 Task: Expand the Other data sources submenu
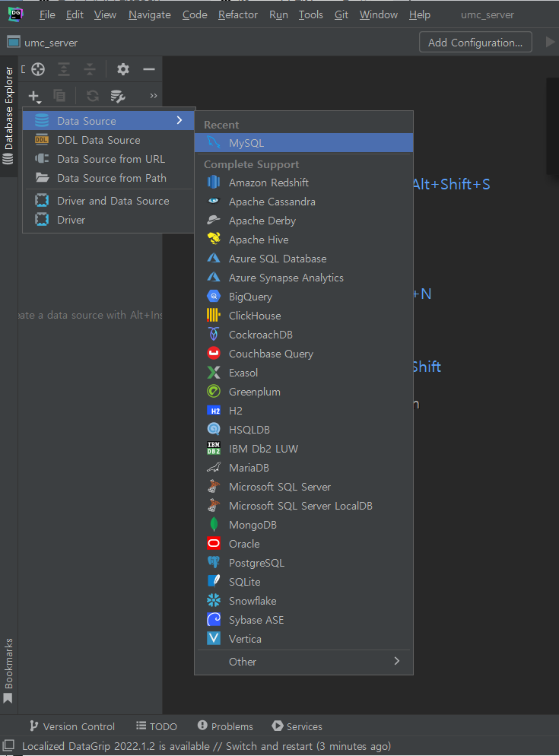click(x=304, y=662)
